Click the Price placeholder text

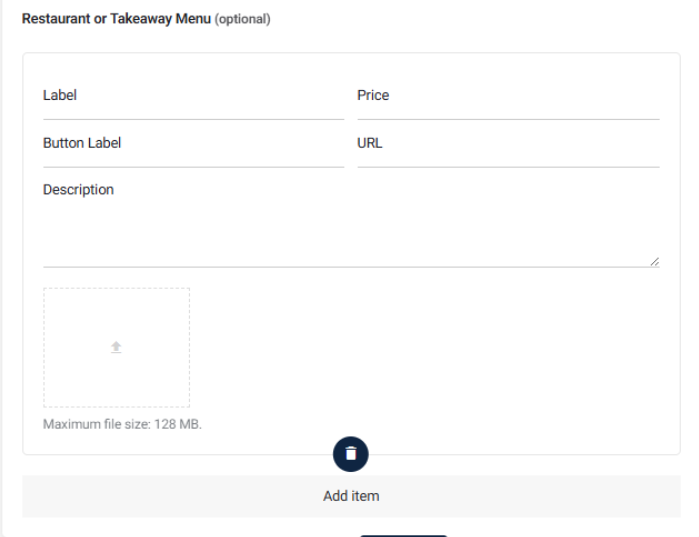click(x=373, y=95)
